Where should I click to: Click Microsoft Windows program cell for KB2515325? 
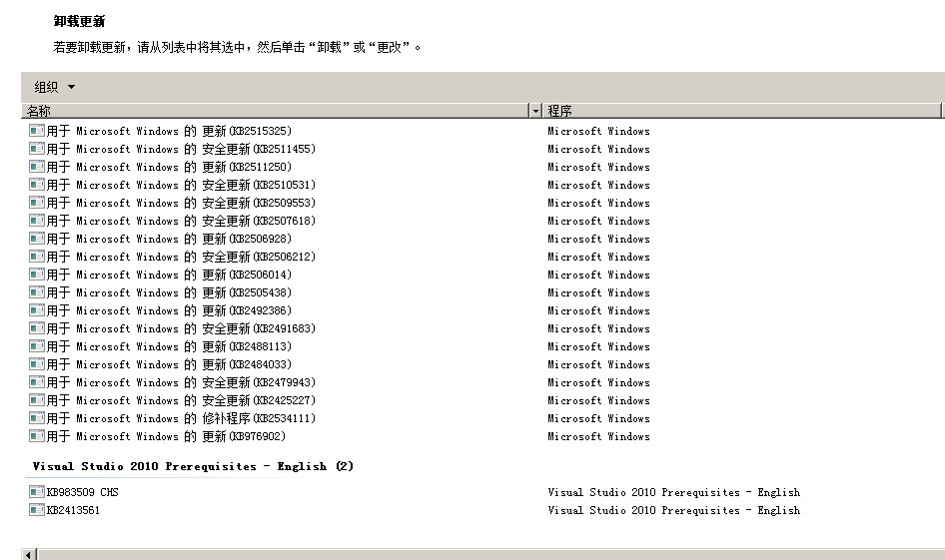click(x=598, y=132)
